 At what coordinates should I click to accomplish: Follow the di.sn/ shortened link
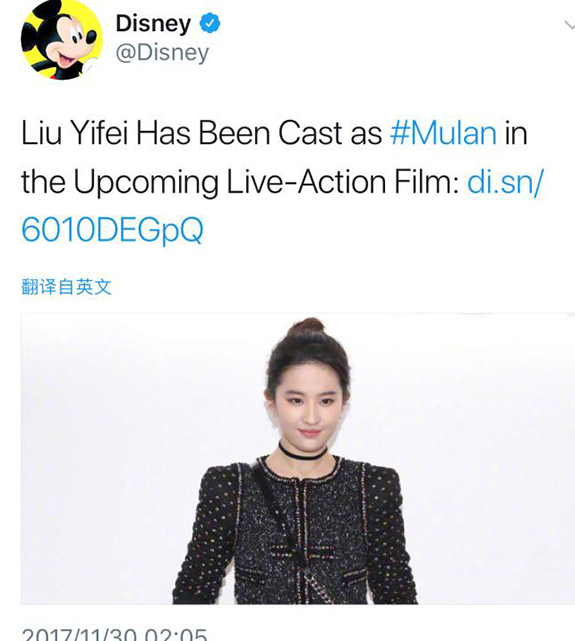pyautogui.click(x=505, y=182)
